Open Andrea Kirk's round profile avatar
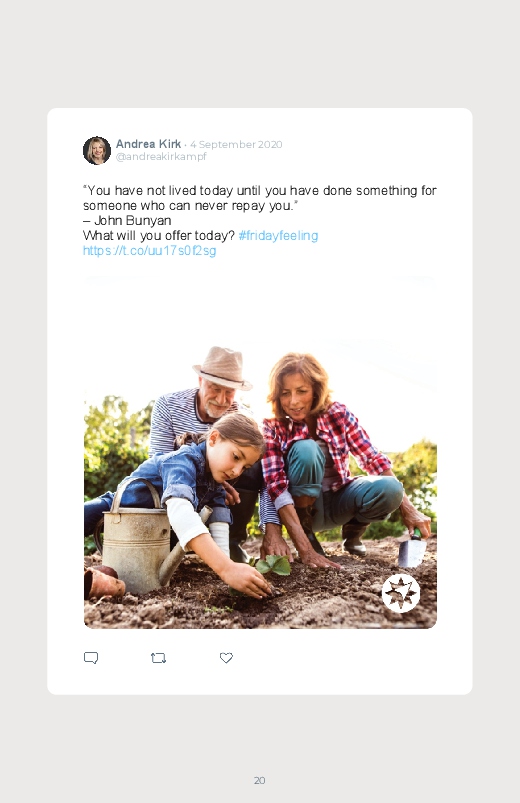The width and height of the screenshot is (520, 803). click(x=97, y=150)
